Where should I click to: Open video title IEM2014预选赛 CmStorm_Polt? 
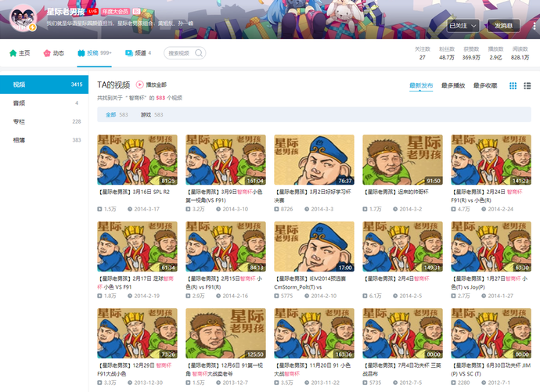coord(310,282)
